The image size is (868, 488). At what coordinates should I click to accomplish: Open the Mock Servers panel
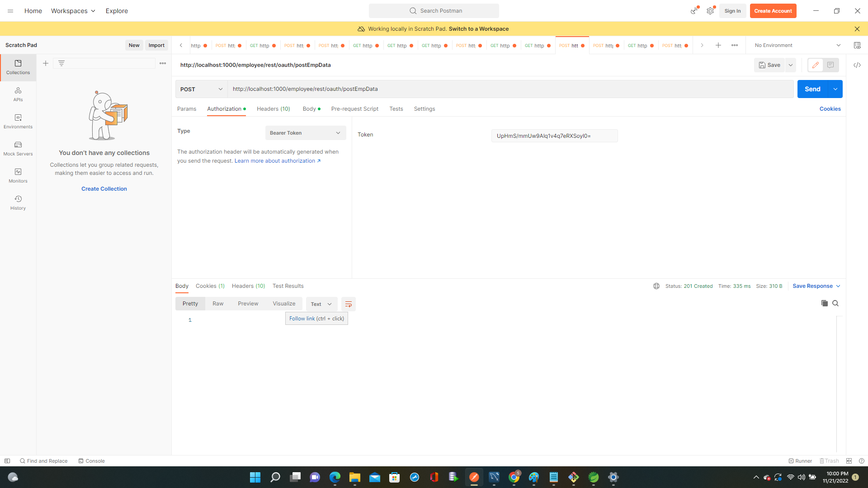tap(18, 148)
